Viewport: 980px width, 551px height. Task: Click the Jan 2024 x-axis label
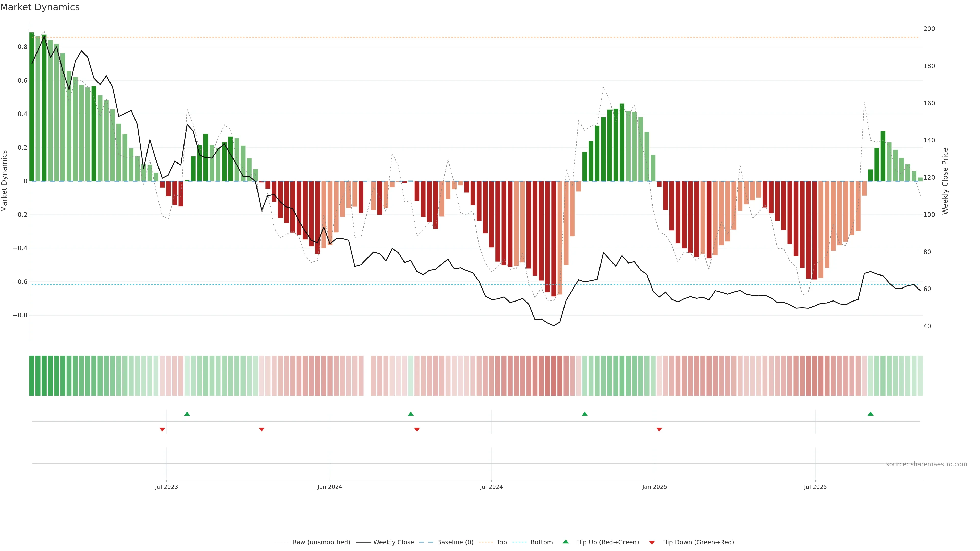coord(330,487)
